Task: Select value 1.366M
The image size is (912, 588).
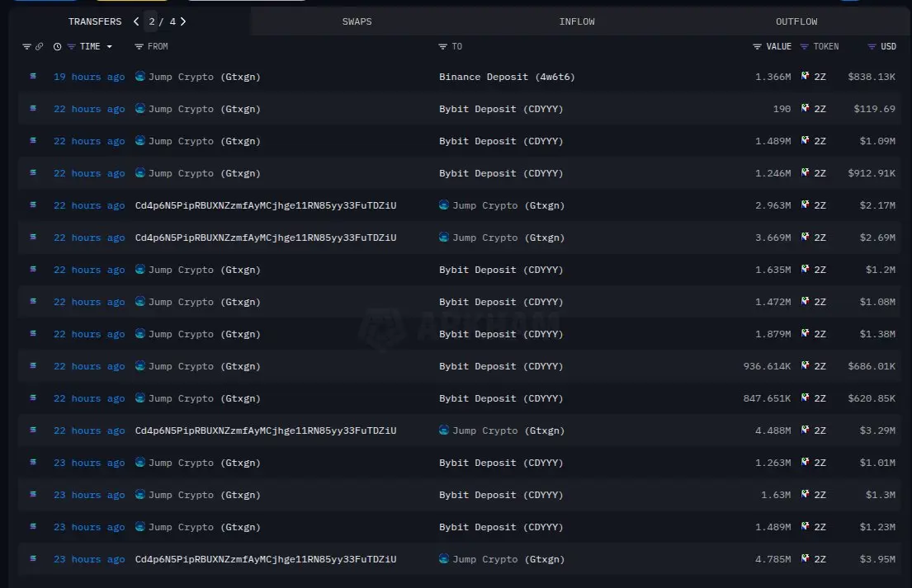Action: tap(773, 77)
